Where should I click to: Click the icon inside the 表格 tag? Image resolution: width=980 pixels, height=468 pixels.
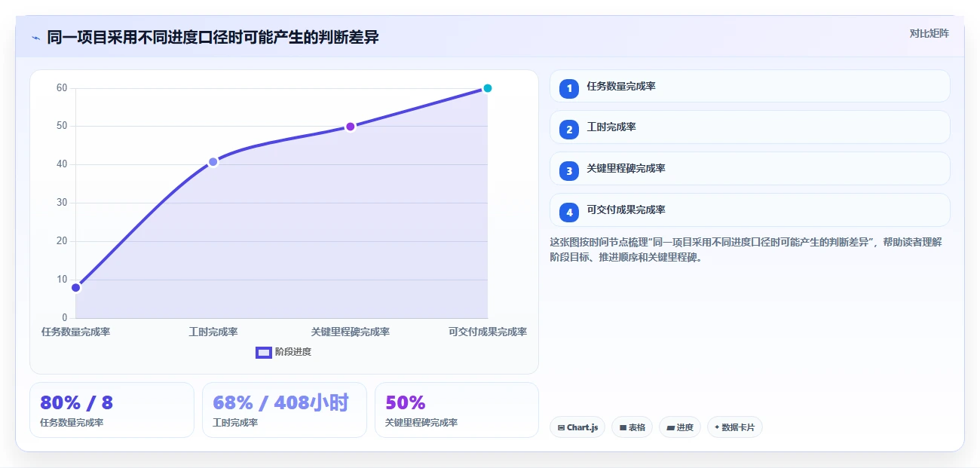[623, 428]
